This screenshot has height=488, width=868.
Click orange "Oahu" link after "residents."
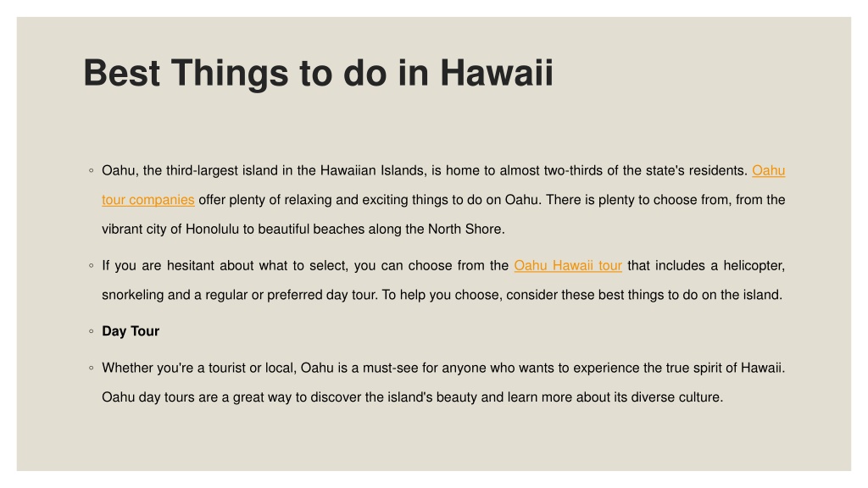coord(768,170)
